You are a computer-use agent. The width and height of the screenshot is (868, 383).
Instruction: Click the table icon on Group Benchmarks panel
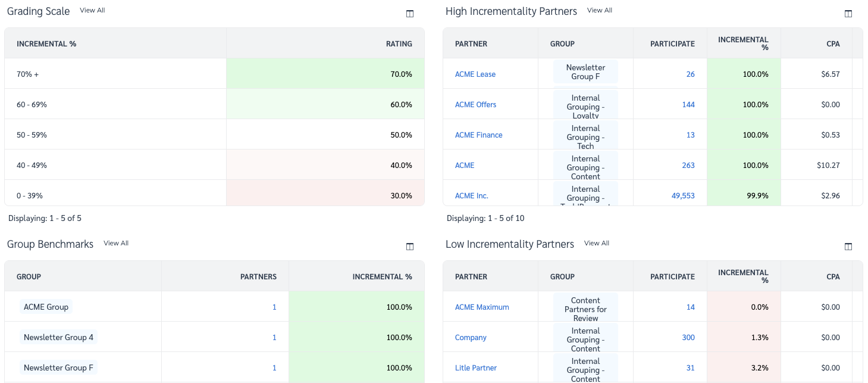[409, 246]
